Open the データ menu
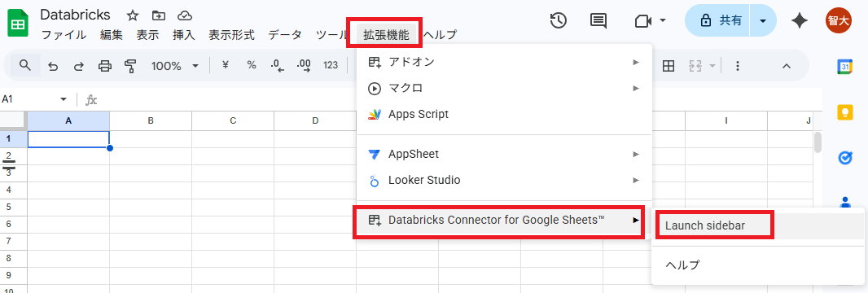Screen dimensions: 868x293 (285, 35)
